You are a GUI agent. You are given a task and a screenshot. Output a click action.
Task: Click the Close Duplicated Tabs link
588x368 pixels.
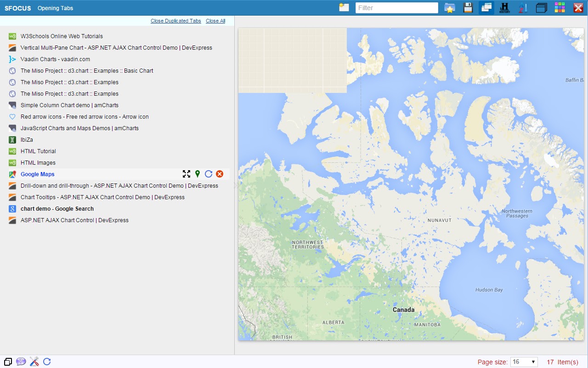(176, 21)
